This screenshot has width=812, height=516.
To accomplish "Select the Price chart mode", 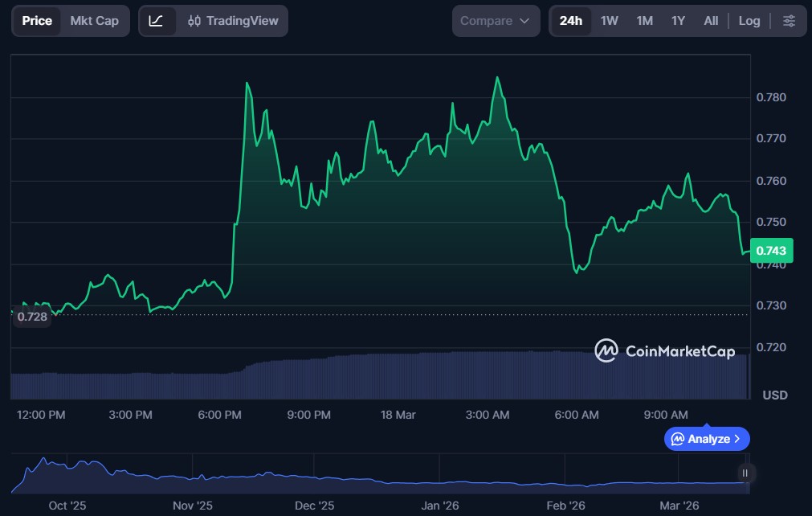I will coord(37,21).
